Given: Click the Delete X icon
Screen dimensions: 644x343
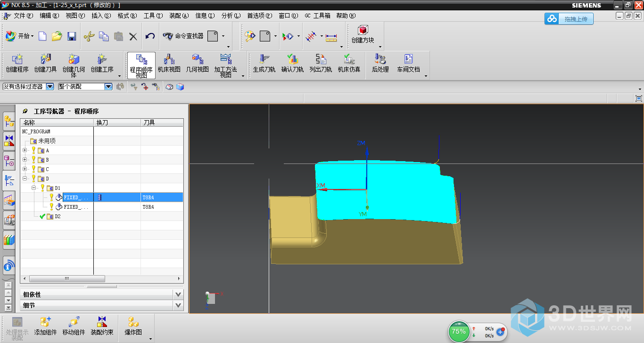Looking at the screenshot, I should pyautogui.click(x=133, y=36).
